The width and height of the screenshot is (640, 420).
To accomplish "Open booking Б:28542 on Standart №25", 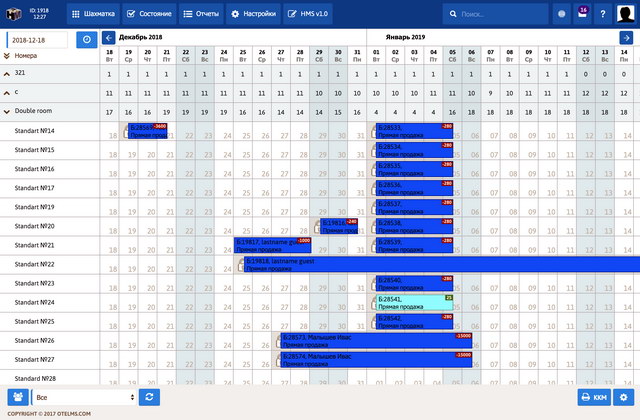I will (414, 322).
